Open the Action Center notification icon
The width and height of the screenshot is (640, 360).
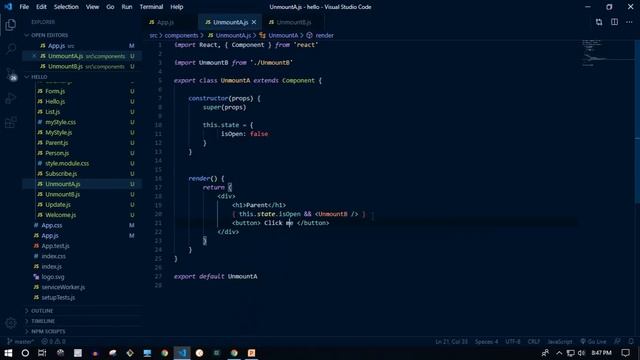coord(625,353)
